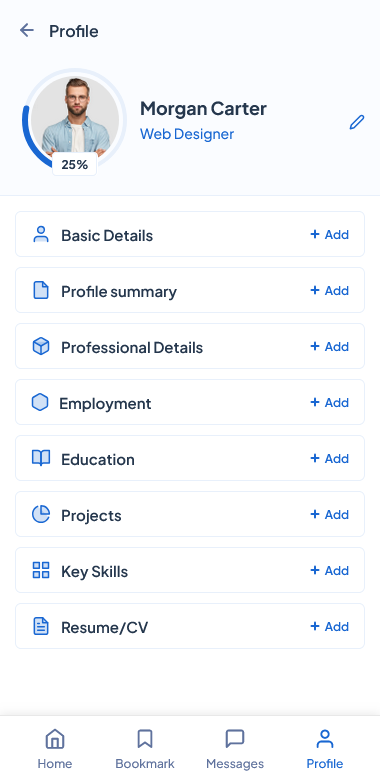Click the Resume/CV file icon

pos(41,626)
